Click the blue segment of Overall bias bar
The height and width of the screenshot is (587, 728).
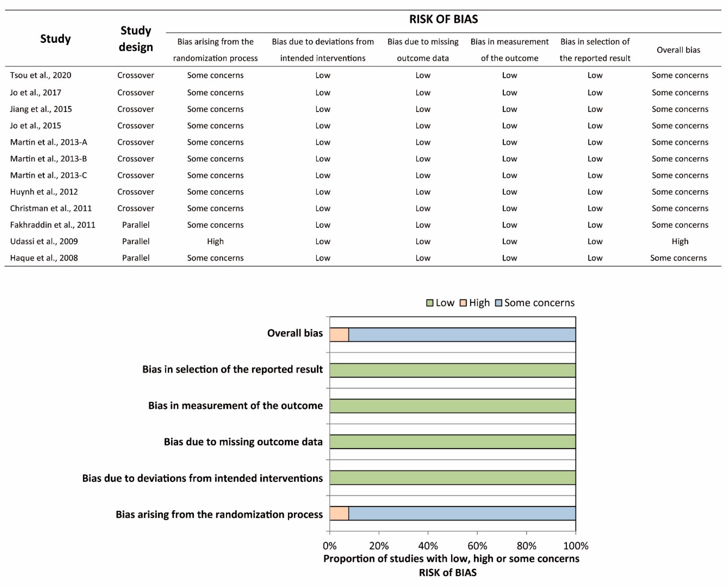click(462, 335)
